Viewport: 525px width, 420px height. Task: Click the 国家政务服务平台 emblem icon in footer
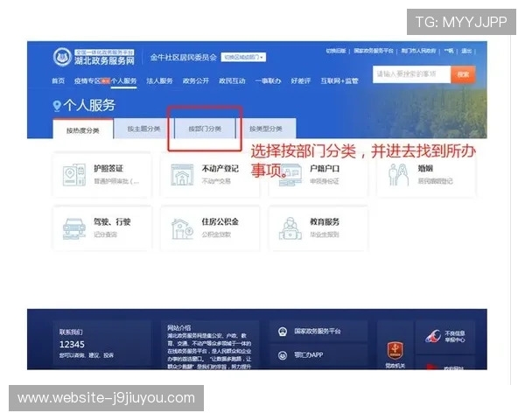pyautogui.click(x=283, y=332)
